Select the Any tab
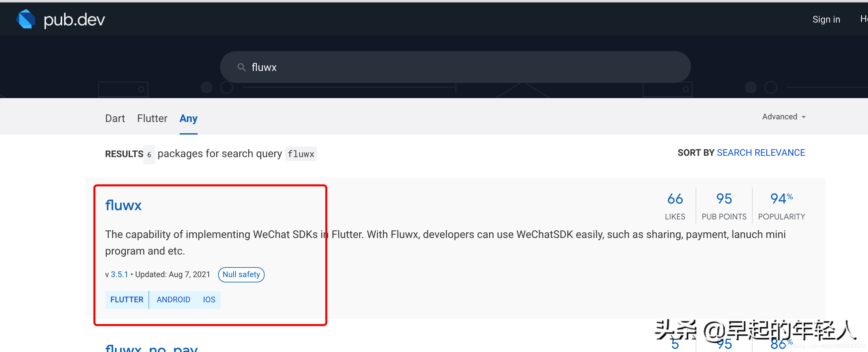 [188, 118]
